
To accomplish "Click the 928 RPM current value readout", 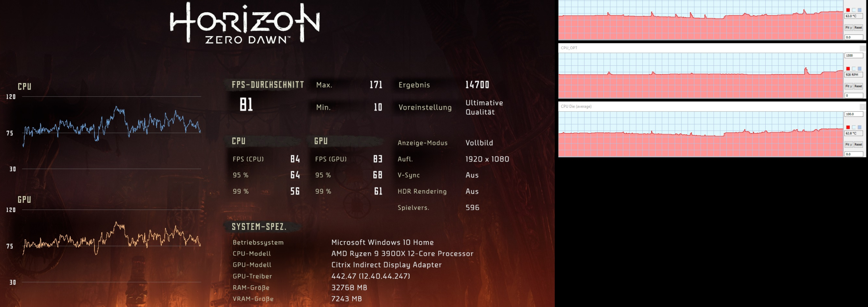I will 854,74.
